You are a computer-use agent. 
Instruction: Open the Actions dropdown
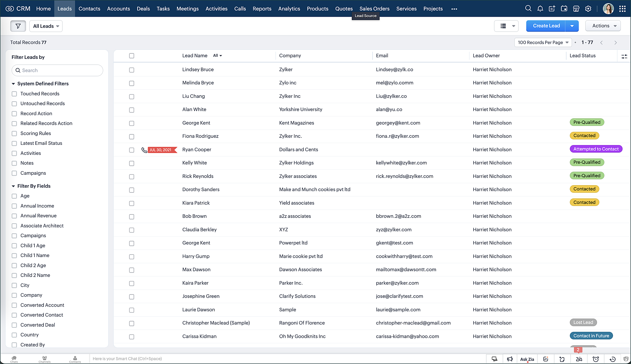coord(603,26)
